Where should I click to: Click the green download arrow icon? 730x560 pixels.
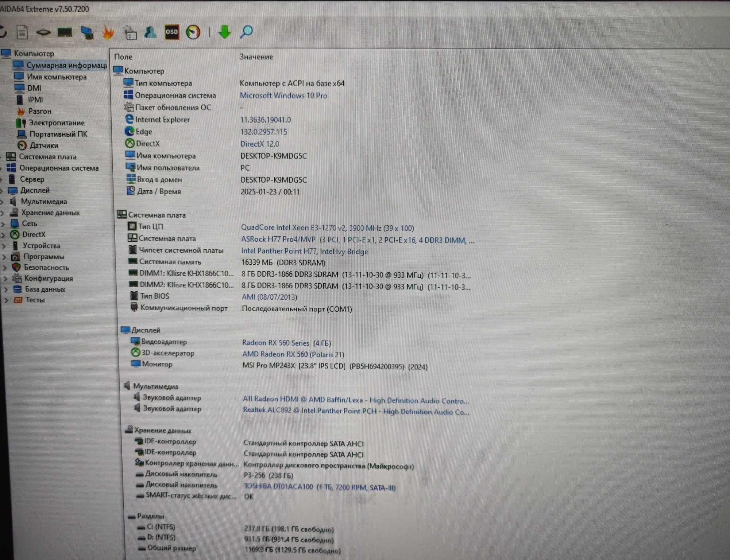224,32
